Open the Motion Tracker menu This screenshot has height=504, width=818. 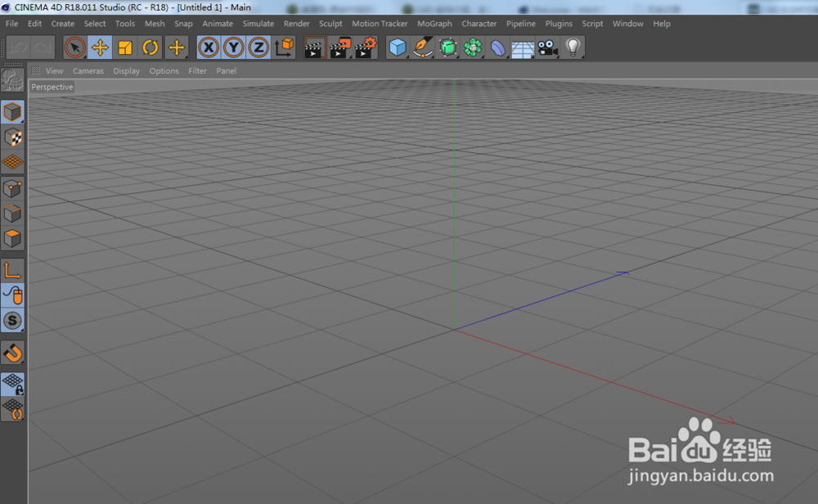380,24
